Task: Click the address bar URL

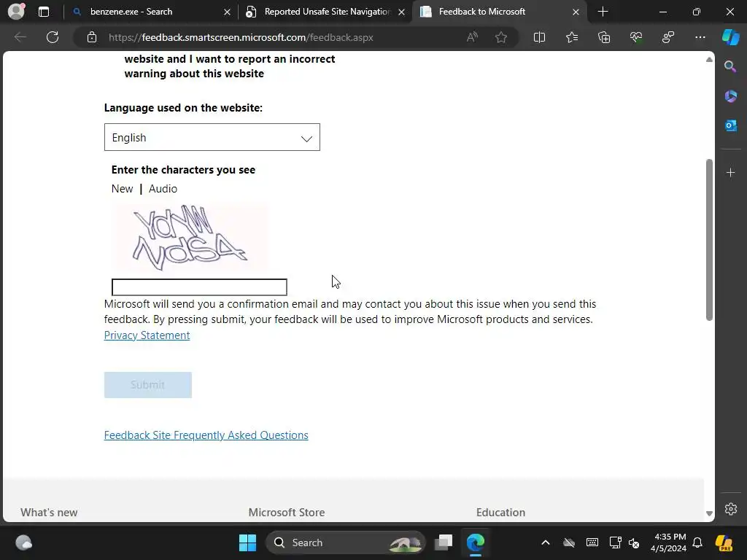Action: click(241, 37)
